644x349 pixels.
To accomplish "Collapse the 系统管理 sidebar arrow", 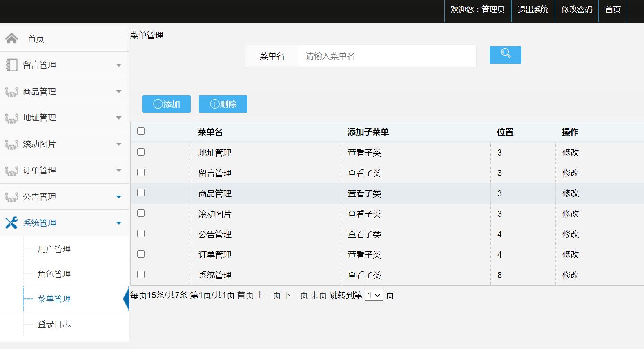I will [119, 223].
